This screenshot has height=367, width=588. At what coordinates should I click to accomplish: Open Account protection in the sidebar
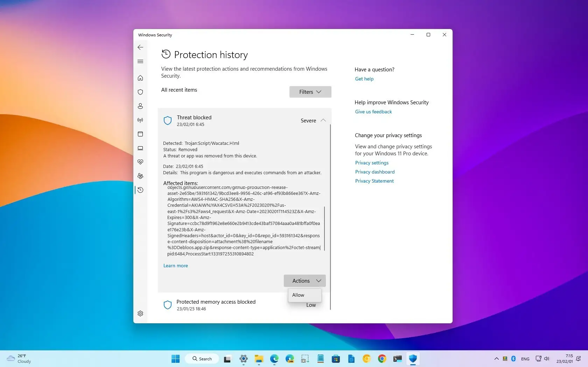(x=140, y=106)
